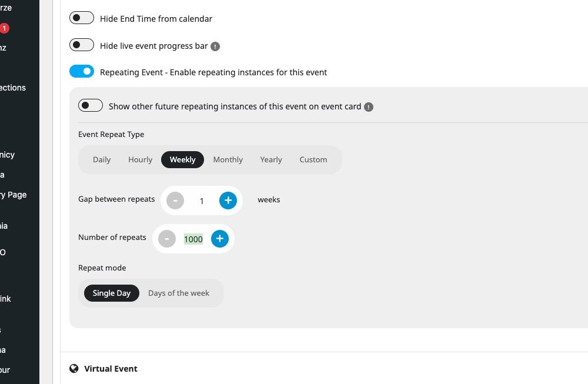Image resolution: width=588 pixels, height=384 pixels.
Task: Decrease number of repeats with minus
Action: coord(167,239)
